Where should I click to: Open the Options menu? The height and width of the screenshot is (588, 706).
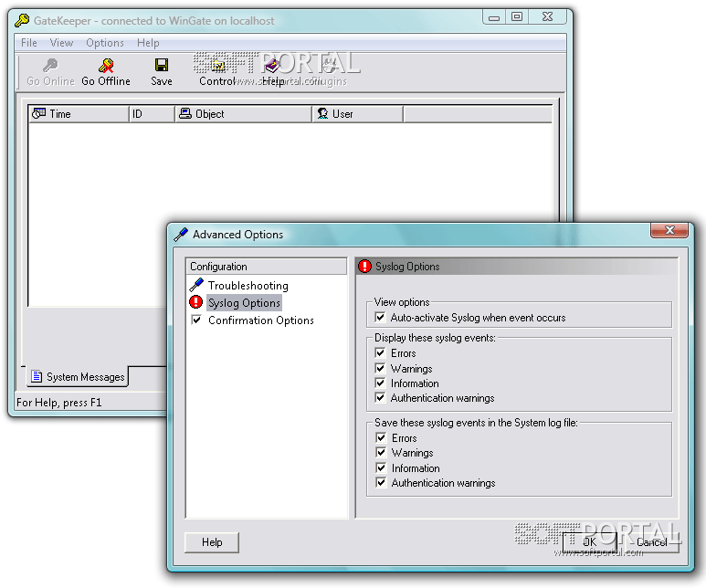pos(105,43)
